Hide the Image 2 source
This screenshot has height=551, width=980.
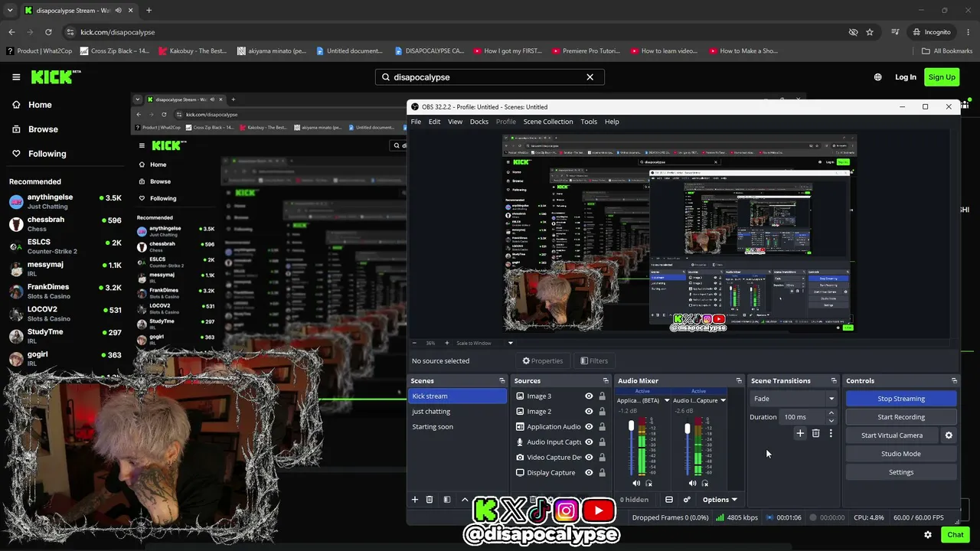589,412
